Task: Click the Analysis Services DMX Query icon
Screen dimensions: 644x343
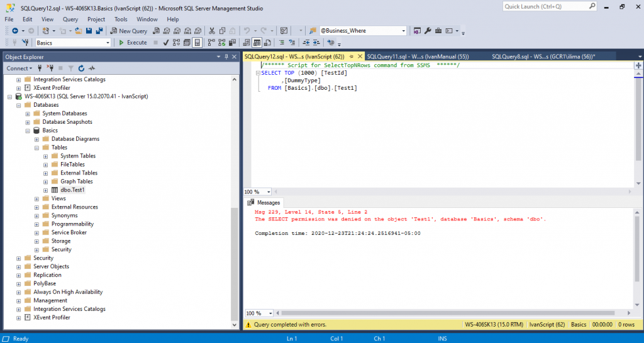Action: (x=177, y=31)
